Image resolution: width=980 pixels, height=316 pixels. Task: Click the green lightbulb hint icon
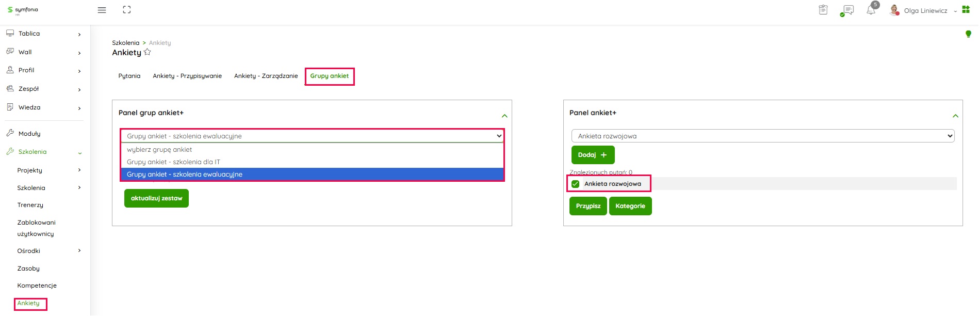coord(968,34)
